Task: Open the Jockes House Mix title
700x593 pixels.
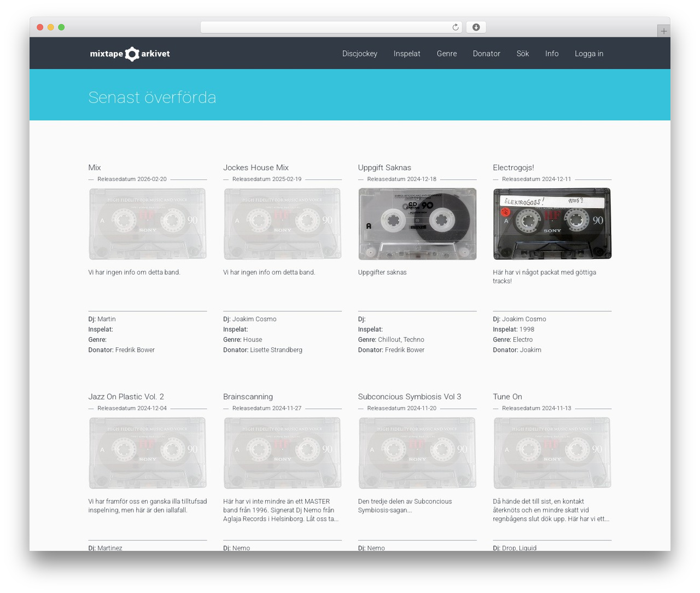Action: pyautogui.click(x=256, y=167)
